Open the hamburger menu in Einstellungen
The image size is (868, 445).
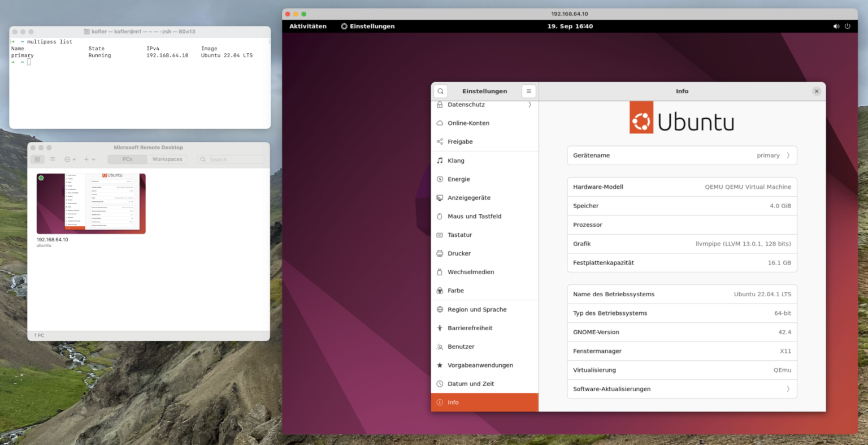pyautogui.click(x=528, y=90)
